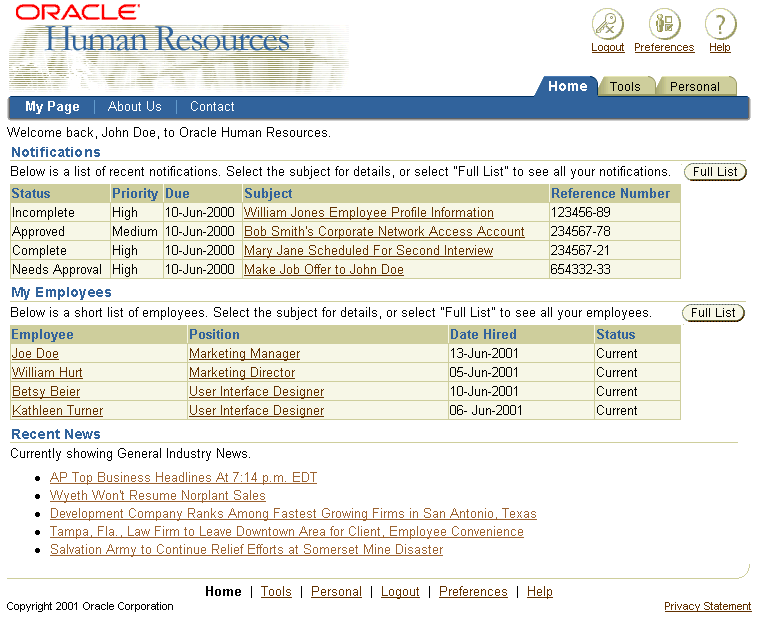Open About Us in navigation bar
Image resolution: width=762 pixels, height=623 pixels.
135,106
